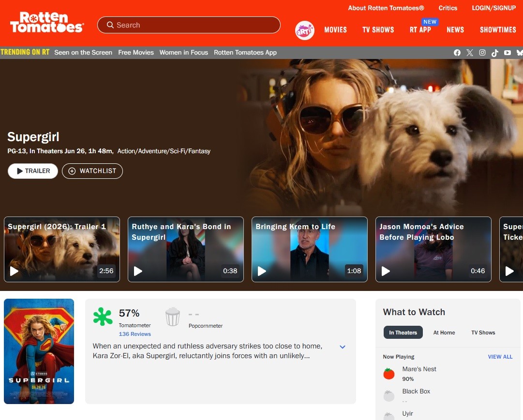The width and height of the screenshot is (523, 420).
Task: Open the Mare's Nest movie link
Action: pos(419,369)
